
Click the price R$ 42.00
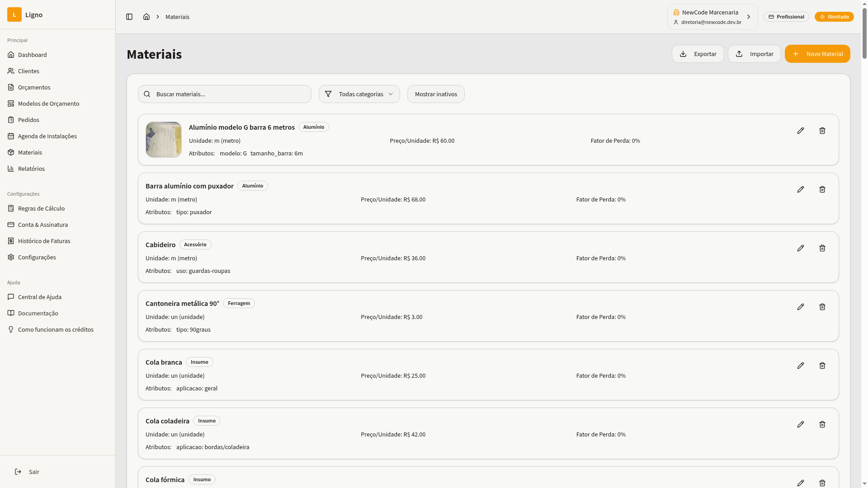415,434
